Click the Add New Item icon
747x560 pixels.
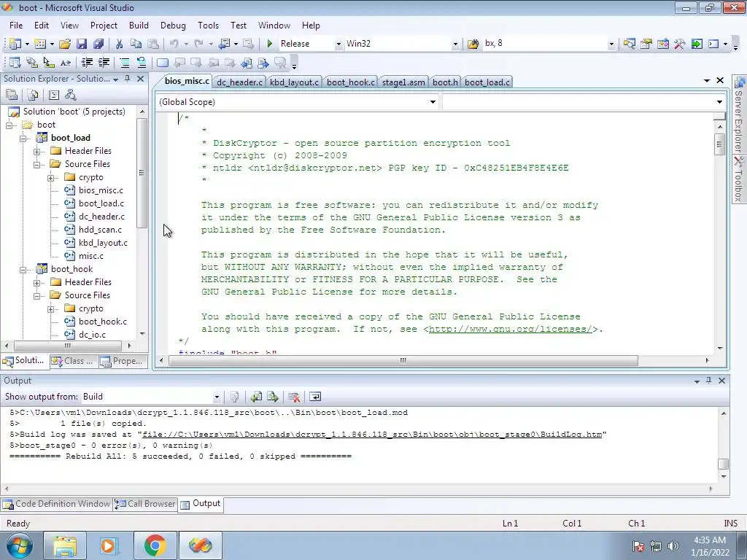(x=40, y=44)
